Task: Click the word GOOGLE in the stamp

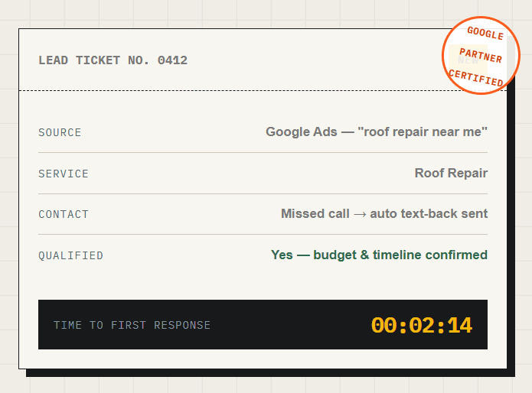Action: pos(485,33)
